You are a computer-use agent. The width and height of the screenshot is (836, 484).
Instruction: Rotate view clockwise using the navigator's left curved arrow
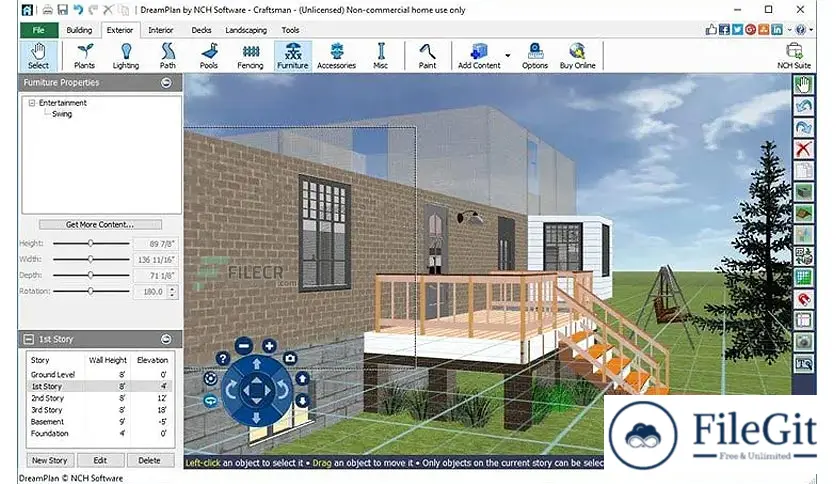click(x=231, y=390)
